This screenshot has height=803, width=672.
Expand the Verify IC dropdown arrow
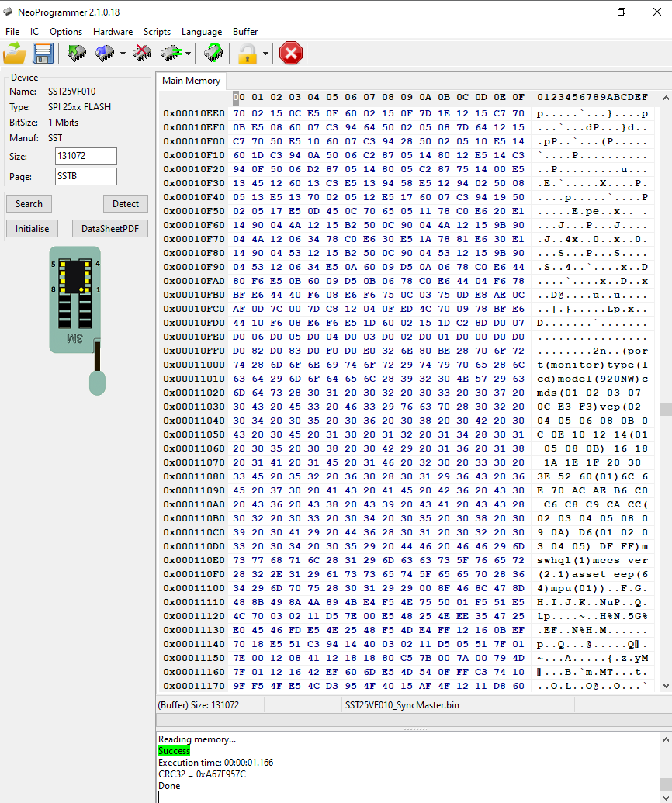pyautogui.click(x=188, y=54)
